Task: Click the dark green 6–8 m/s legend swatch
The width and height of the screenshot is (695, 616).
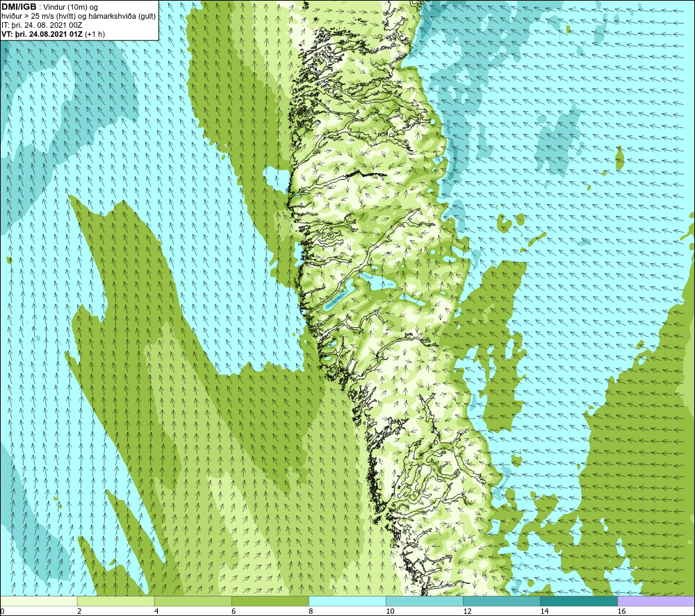Action: click(270, 601)
